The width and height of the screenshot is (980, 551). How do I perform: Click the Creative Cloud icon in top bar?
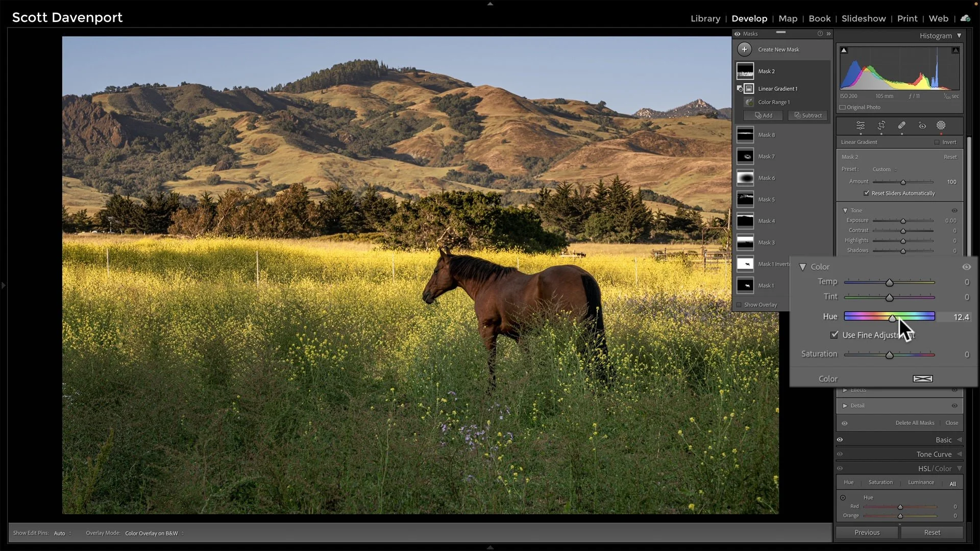965,18
